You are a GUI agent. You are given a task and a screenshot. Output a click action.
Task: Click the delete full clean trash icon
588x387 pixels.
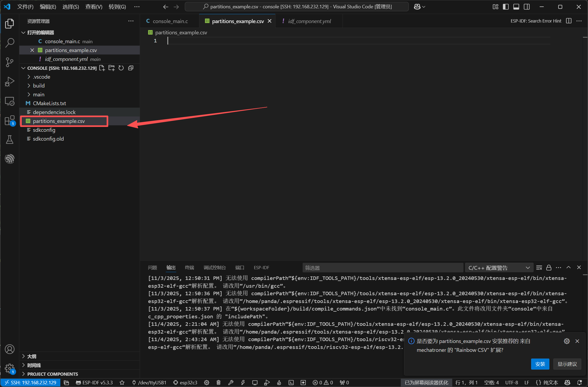click(x=219, y=382)
